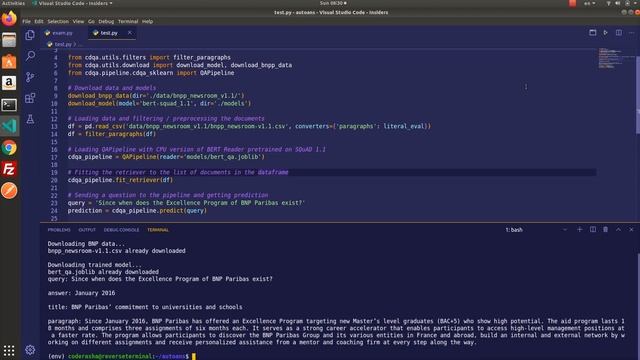Close the test.py tab

130,33
